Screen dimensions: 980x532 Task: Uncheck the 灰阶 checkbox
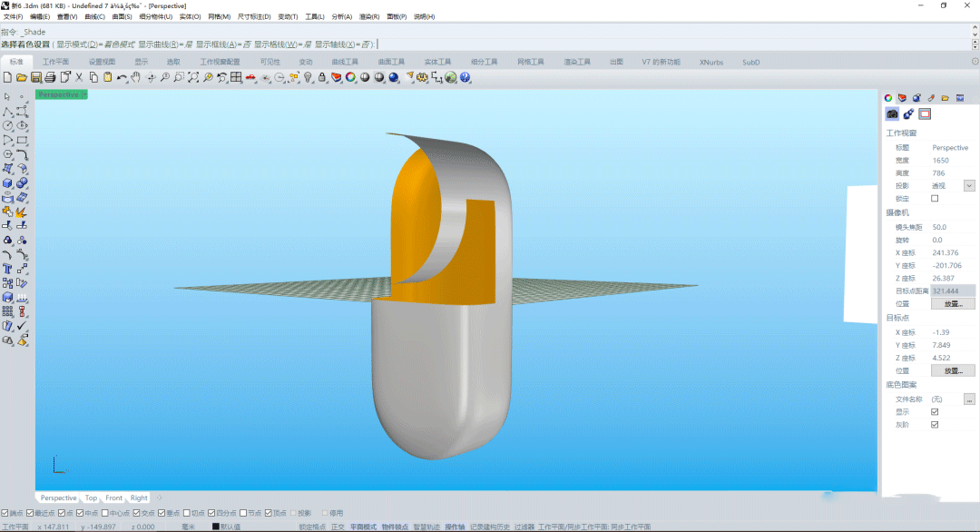pos(935,424)
